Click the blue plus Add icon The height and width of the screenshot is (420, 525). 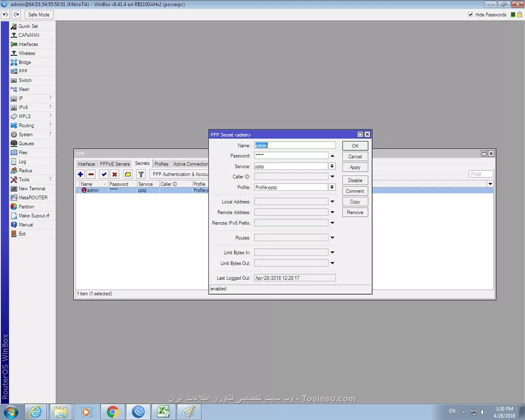[x=80, y=174]
